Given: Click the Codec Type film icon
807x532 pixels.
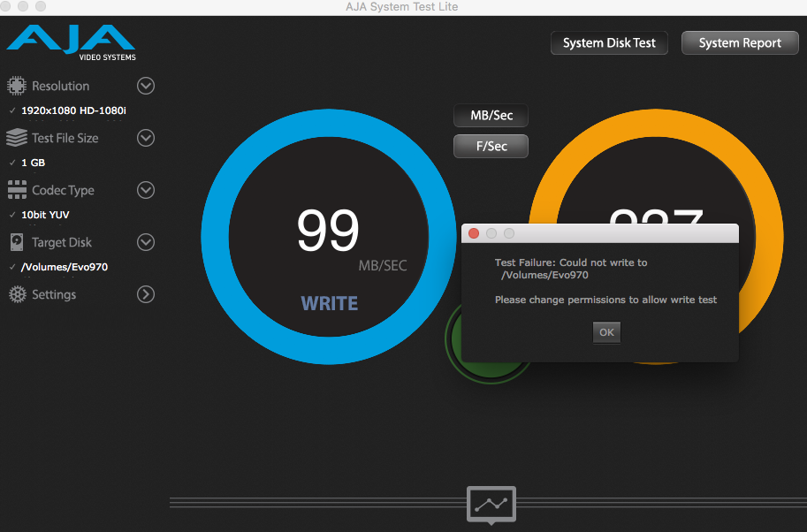Looking at the screenshot, I should click(17, 190).
